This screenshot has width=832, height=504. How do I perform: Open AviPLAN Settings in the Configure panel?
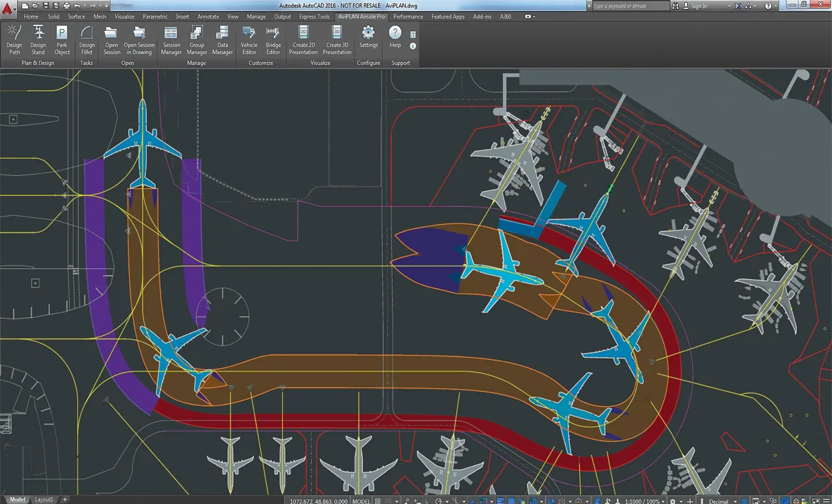coord(368,39)
